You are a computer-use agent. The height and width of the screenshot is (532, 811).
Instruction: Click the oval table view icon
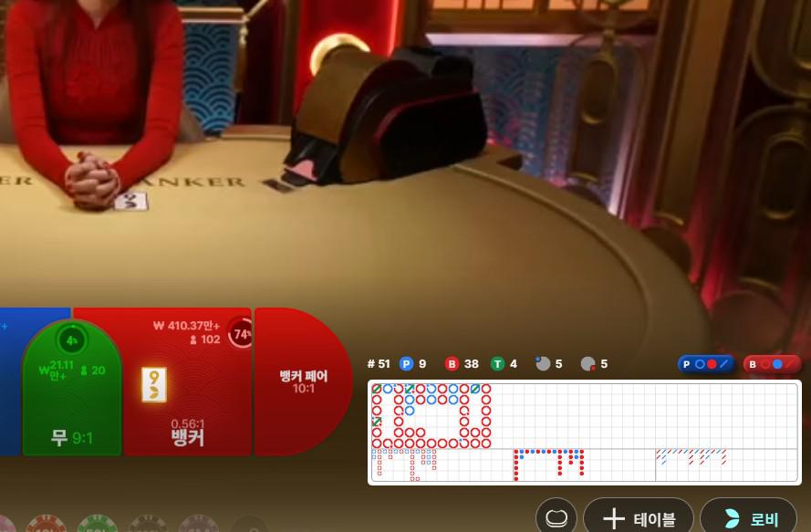[x=556, y=517]
